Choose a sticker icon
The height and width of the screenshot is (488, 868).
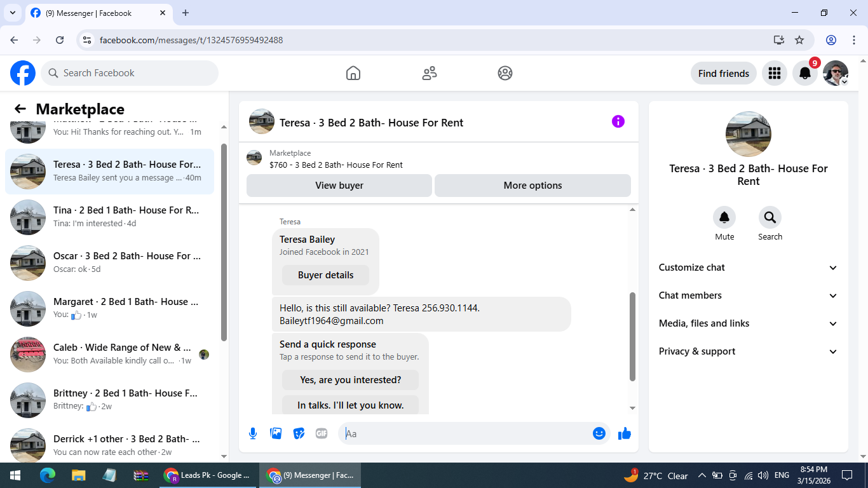(299, 433)
